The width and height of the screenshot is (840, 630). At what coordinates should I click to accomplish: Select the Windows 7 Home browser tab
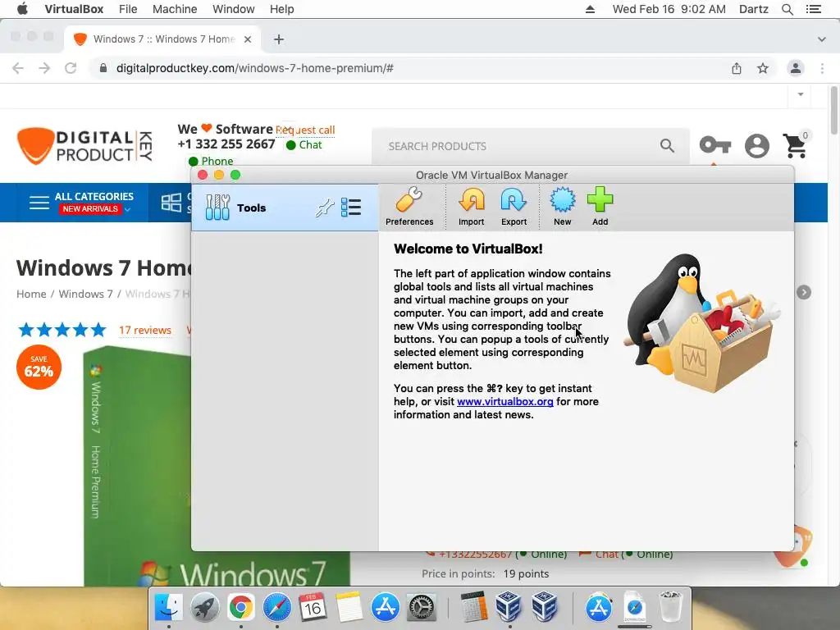click(162, 39)
